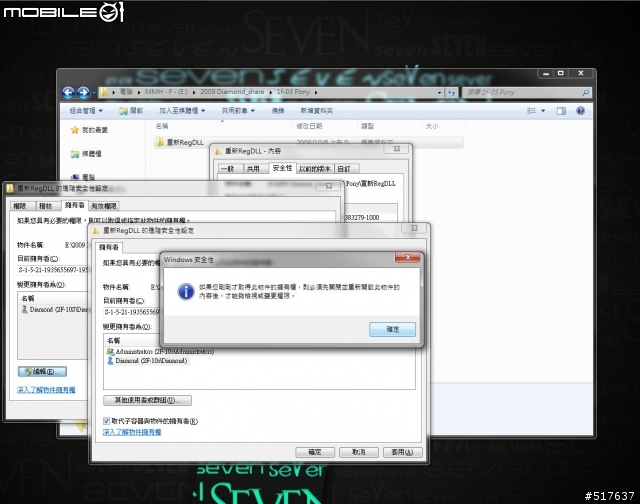This screenshot has width=640, height=504.
Task: Click the 名稱 header in the front owner list
Action: point(113,340)
